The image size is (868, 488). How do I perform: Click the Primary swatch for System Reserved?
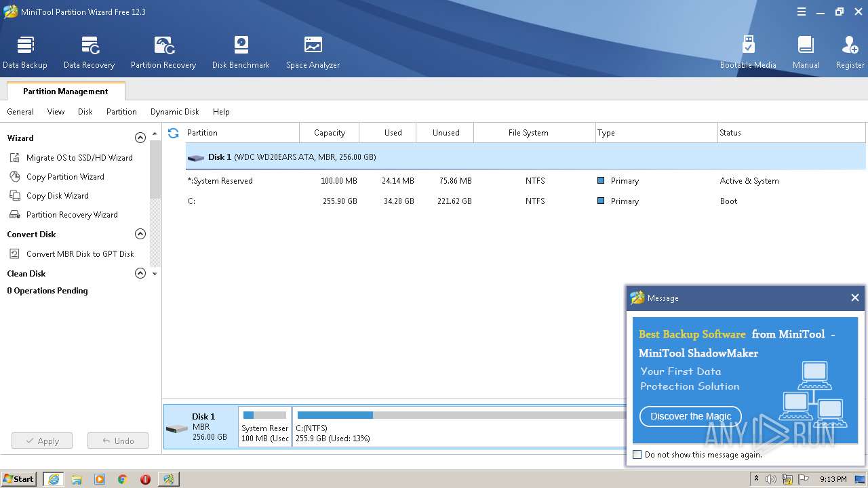[601, 181]
